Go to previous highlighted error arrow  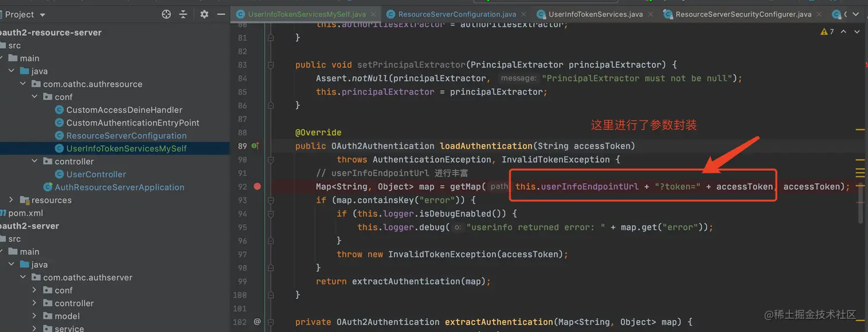click(843, 32)
